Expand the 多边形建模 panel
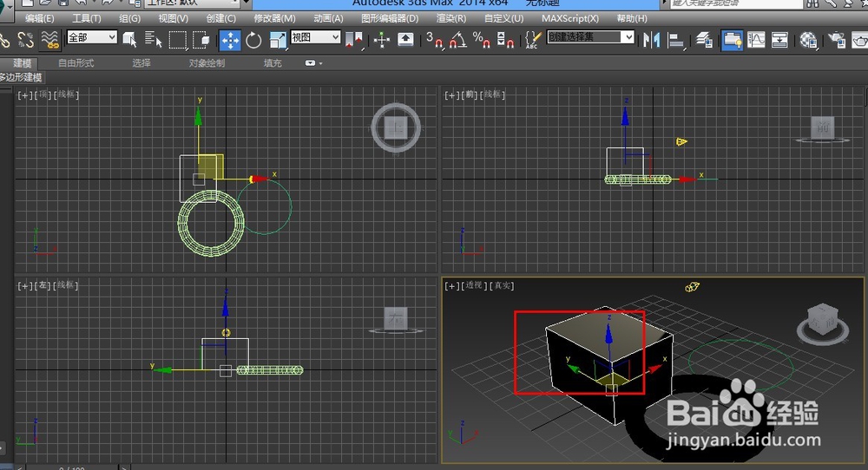Viewport: 868px width, 470px height. (21, 77)
